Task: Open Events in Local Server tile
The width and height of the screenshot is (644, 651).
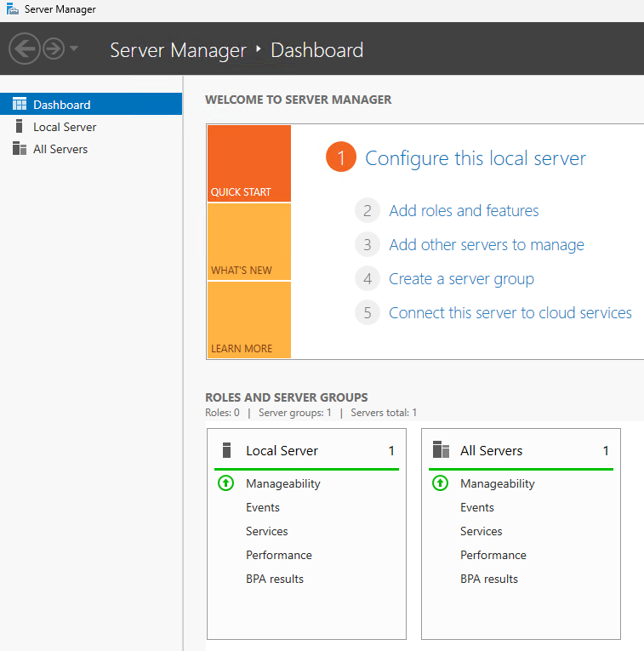Action: (x=263, y=507)
